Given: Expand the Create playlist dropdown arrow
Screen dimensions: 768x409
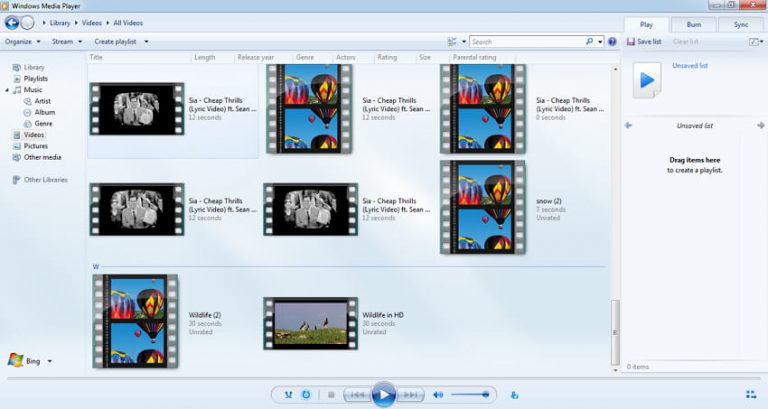Looking at the screenshot, I should click(x=146, y=42).
